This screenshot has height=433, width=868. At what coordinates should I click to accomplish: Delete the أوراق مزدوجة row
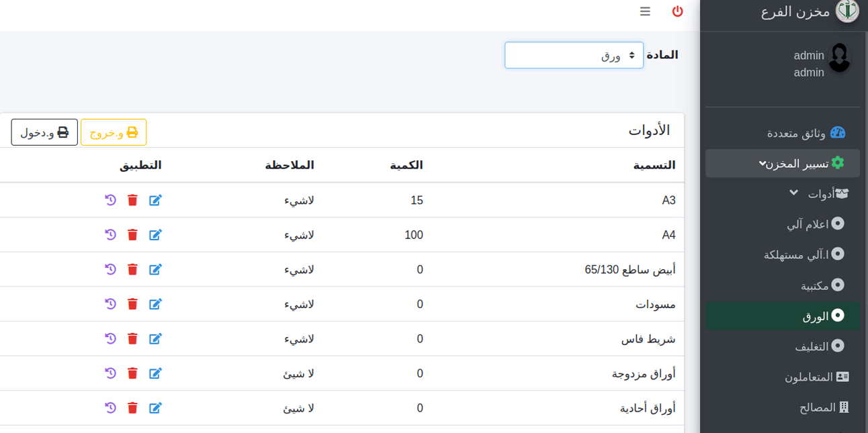[132, 373]
